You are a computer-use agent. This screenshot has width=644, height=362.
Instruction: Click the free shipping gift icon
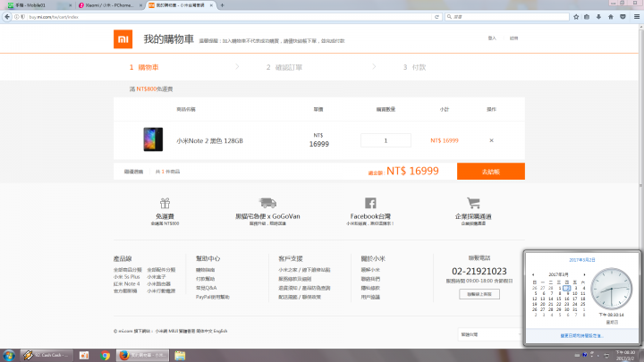(x=165, y=203)
